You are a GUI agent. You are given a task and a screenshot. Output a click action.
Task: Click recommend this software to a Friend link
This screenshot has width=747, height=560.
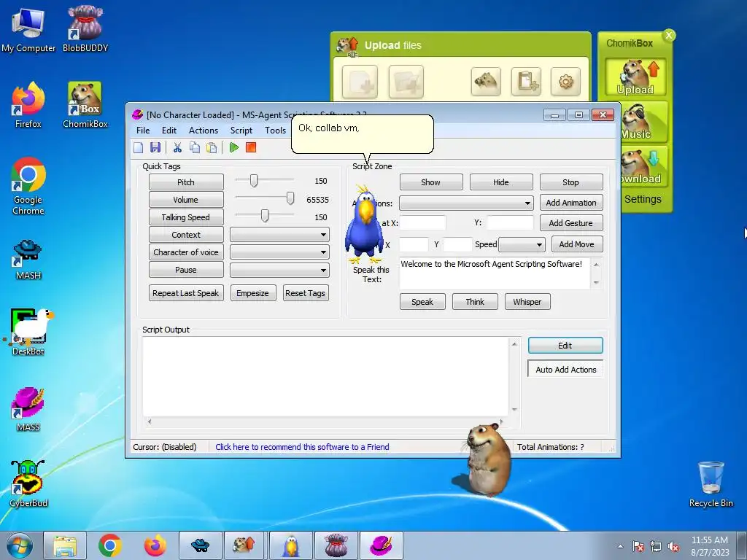coord(302,447)
